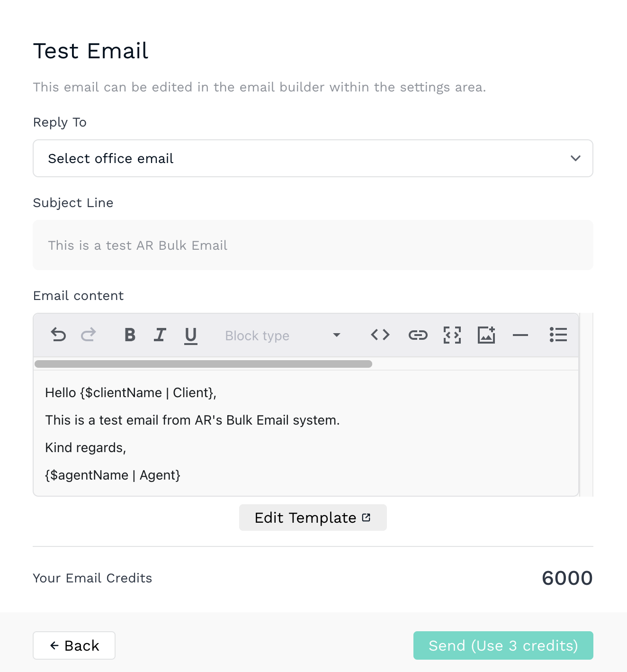Toggle italic formatting in editor toolbar
Viewport: 627px width, 672px height.
pos(160,335)
